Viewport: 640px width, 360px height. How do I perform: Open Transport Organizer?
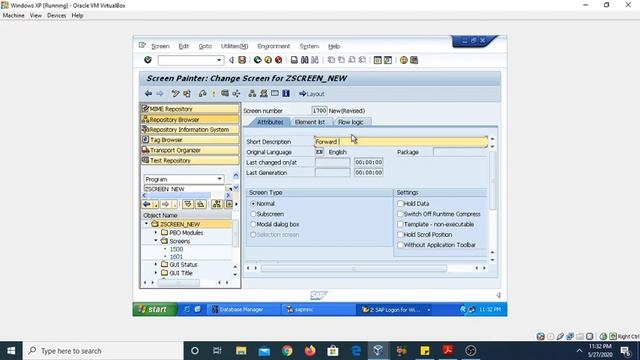190,150
